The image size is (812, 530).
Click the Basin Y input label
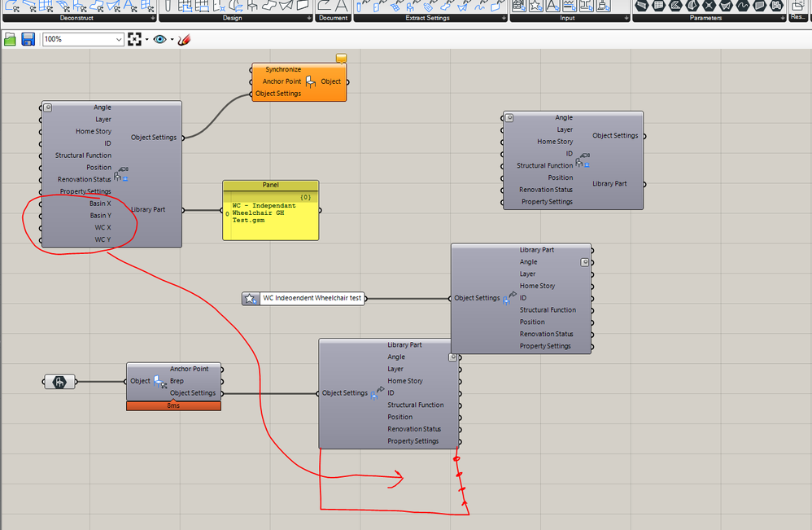tap(100, 216)
